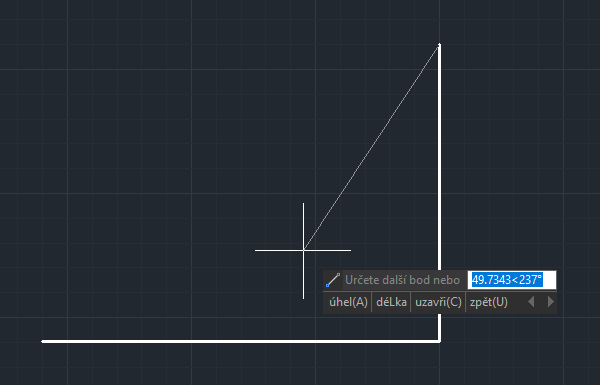Click the top tip of the crosshair's vertical arm
Screen dimensions: 600x385
(303, 204)
